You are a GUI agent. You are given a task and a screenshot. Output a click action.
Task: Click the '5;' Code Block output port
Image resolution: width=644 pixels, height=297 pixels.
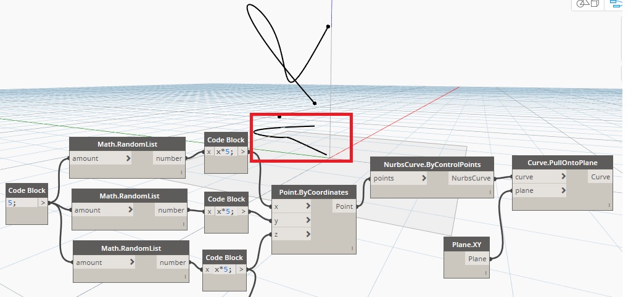pyautogui.click(x=43, y=202)
